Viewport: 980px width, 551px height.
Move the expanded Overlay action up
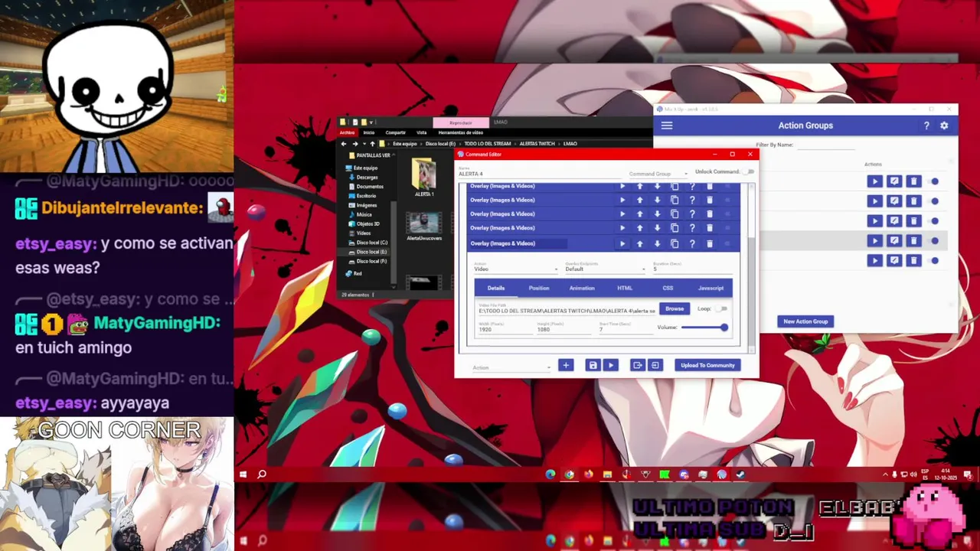[x=639, y=243]
